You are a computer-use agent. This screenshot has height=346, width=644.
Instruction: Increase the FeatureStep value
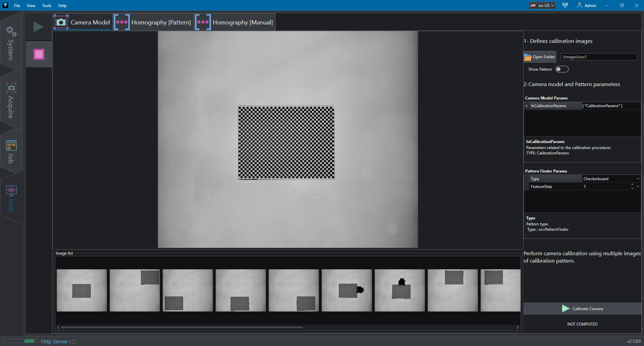point(632,185)
